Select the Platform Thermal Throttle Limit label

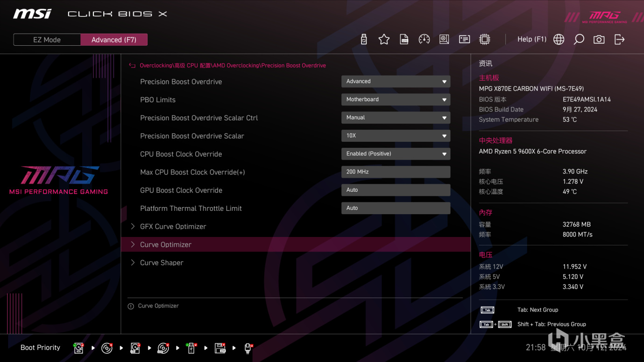pos(191,209)
